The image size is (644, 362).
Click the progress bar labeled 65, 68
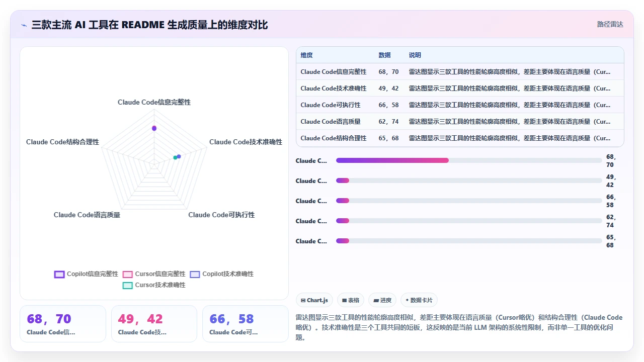pos(469,241)
